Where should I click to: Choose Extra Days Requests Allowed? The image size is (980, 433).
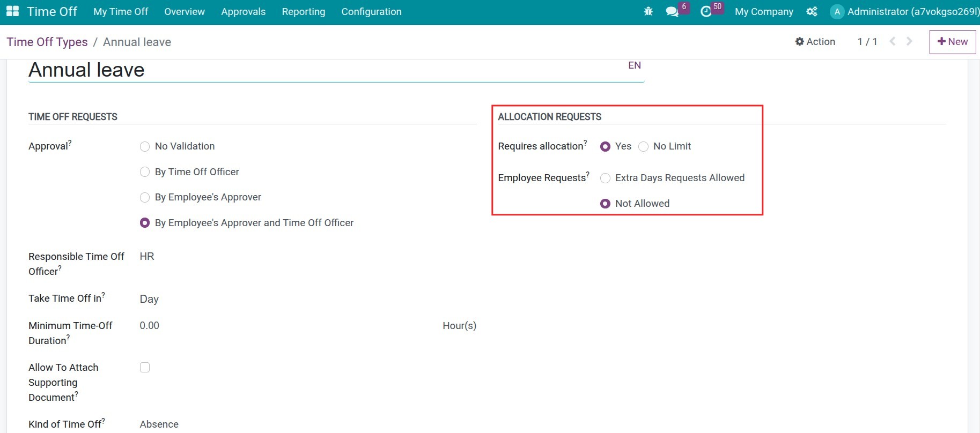(605, 178)
